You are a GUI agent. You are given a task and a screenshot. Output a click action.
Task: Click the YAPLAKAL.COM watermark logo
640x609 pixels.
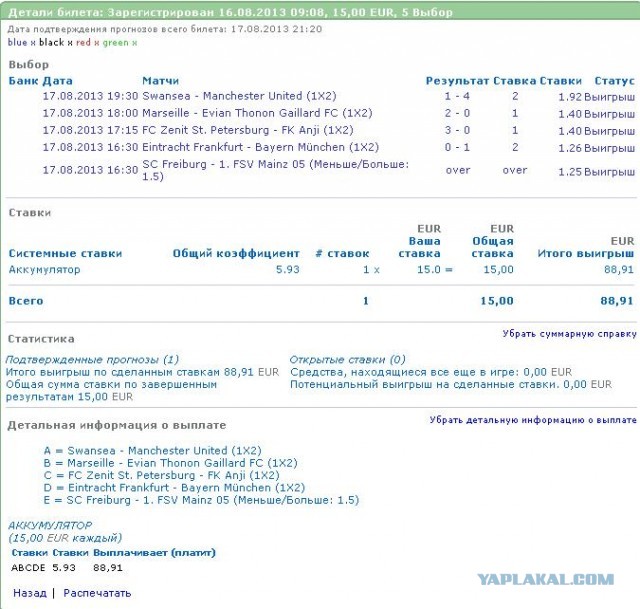(x=545, y=579)
